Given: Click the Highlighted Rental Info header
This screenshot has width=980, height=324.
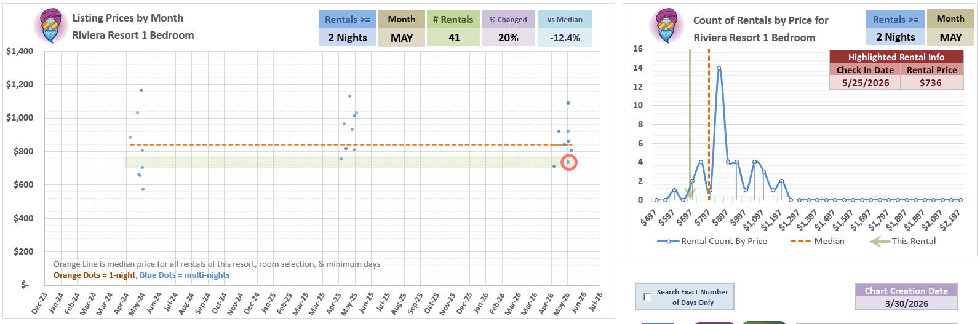Looking at the screenshot, I should tap(896, 57).
